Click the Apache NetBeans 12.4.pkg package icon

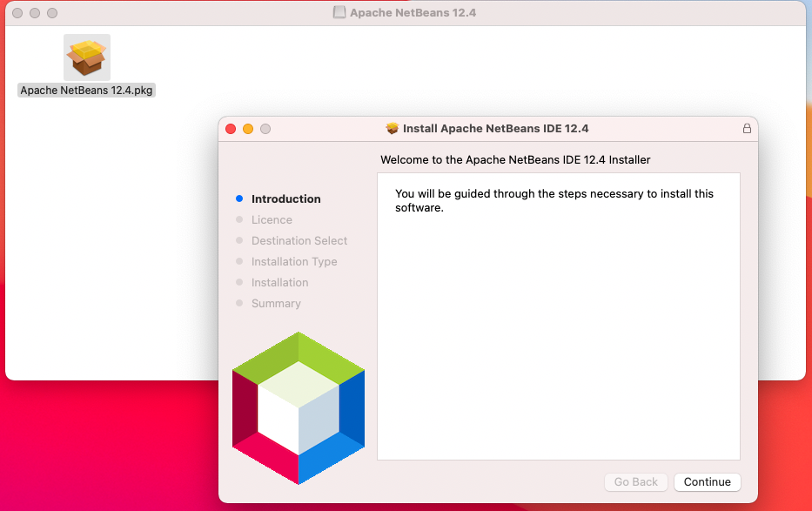87,57
